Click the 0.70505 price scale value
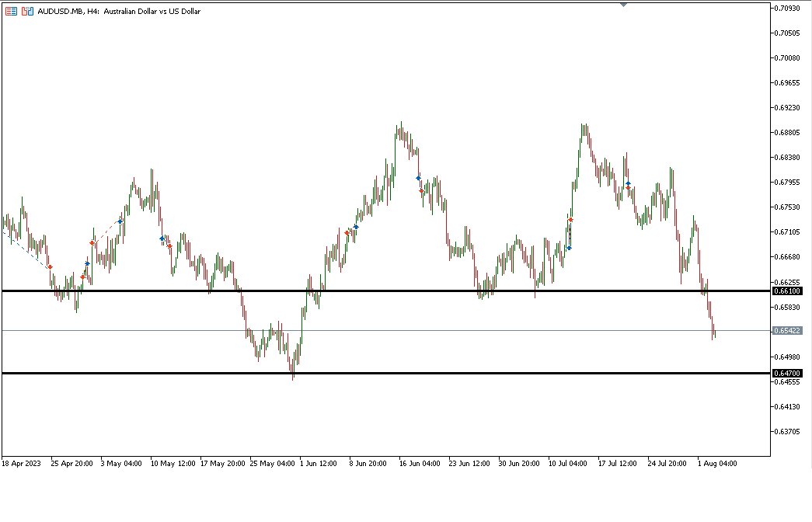The image size is (812, 522). (x=786, y=33)
